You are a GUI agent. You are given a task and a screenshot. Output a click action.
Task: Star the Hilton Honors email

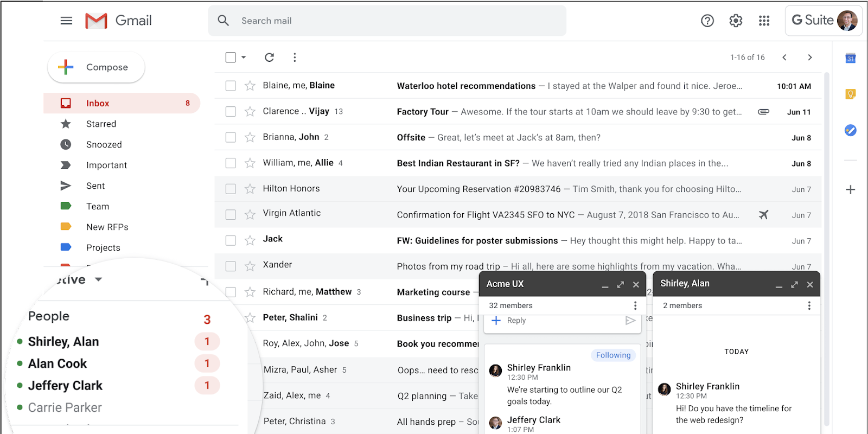click(x=250, y=189)
